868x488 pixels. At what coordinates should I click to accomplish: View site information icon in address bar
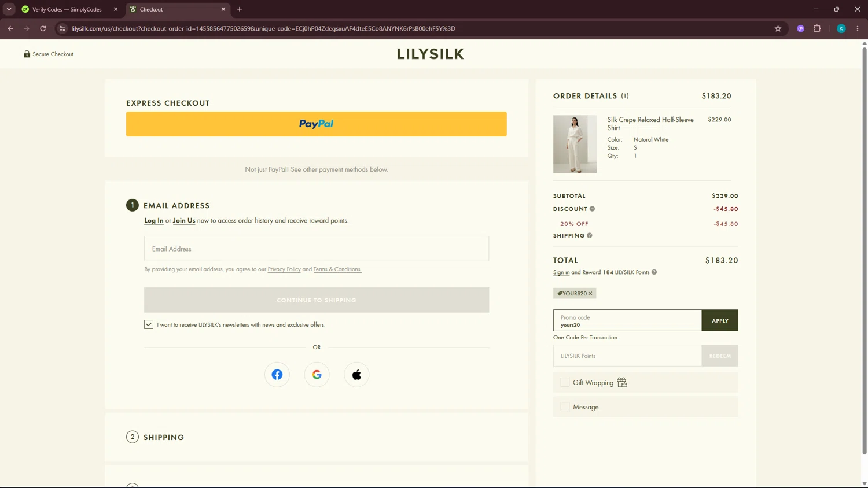[62, 28]
